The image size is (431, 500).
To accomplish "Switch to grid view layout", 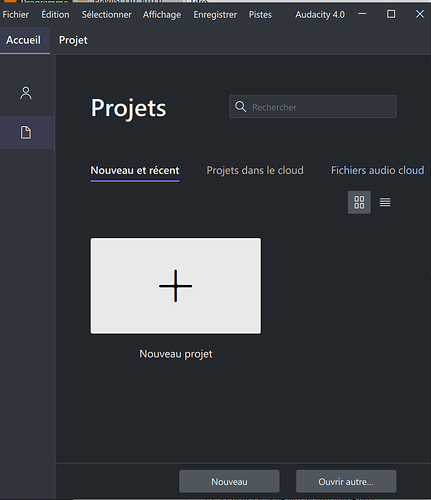I will (359, 202).
